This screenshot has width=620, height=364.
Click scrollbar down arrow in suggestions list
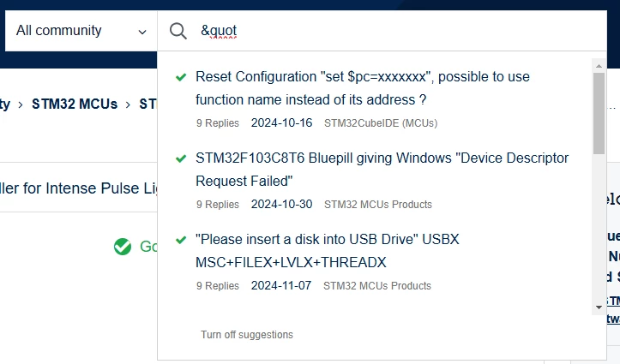click(599, 307)
